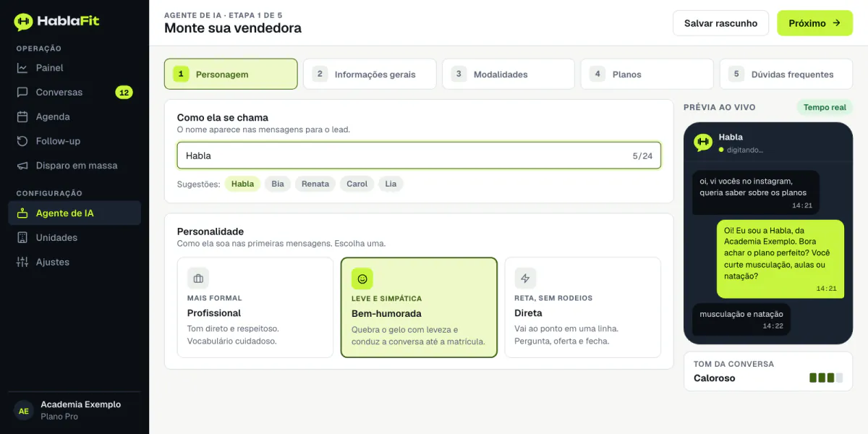Viewport: 868px width, 434px height.
Task: Choose the Bia name suggestion
Action: 278,184
